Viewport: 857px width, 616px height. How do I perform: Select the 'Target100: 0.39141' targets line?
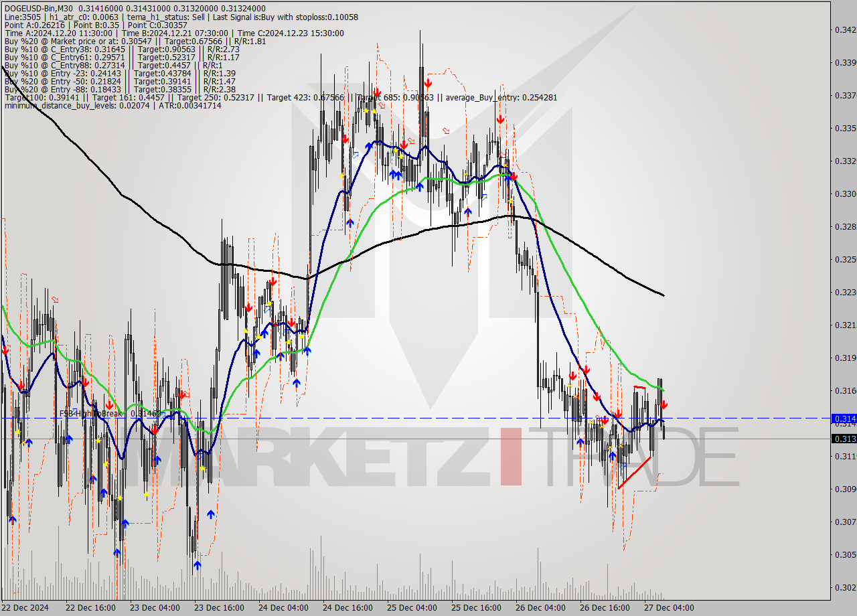[281, 97]
